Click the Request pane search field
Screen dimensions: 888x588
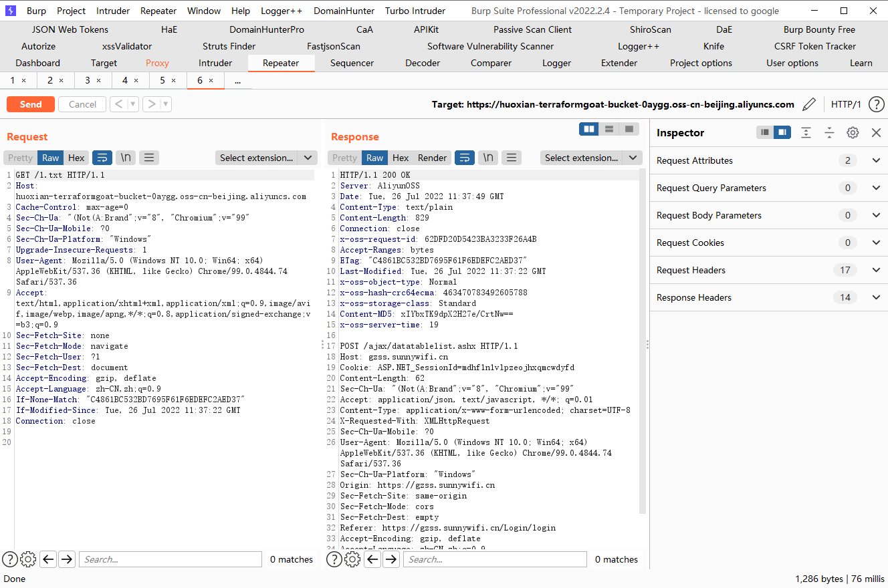(171, 559)
